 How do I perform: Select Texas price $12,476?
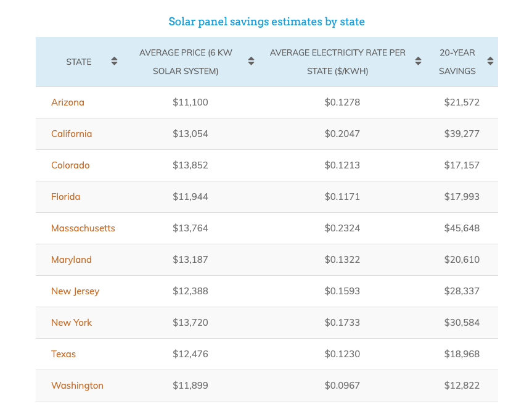[x=190, y=354]
